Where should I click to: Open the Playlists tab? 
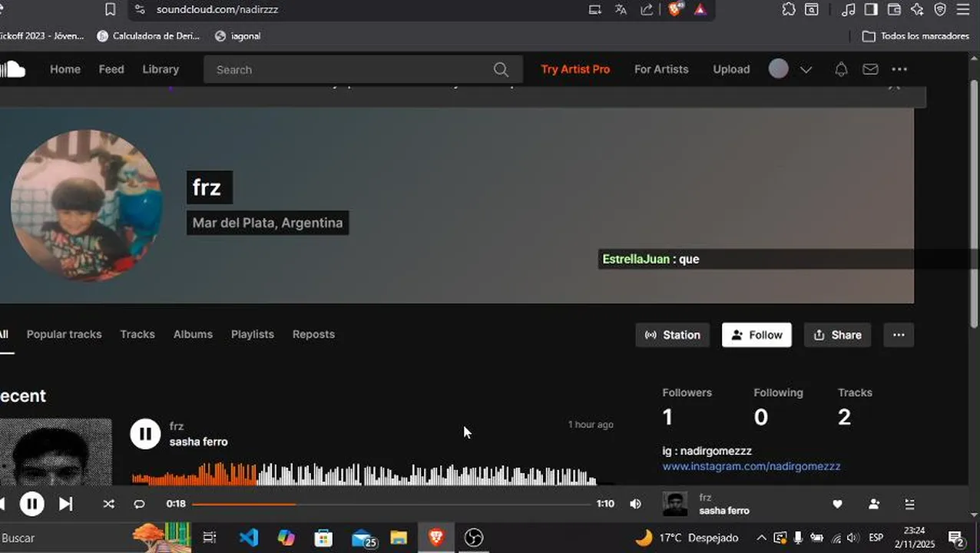pyautogui.click(x=253, y=334)
